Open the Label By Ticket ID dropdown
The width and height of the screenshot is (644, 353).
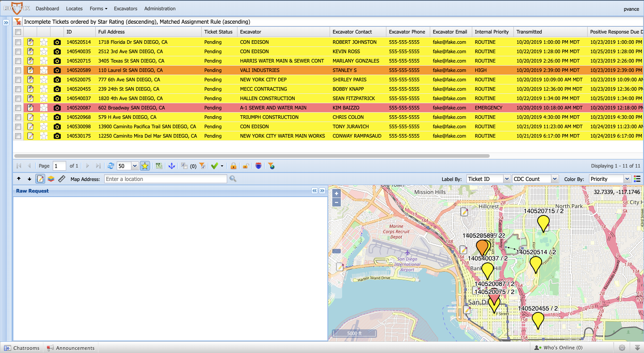tap(506, 179)
